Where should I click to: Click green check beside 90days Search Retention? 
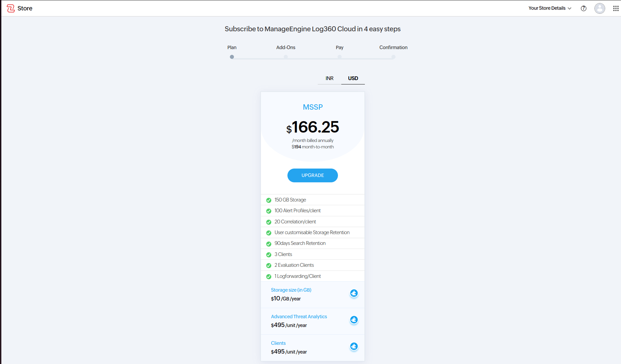click(269, 244)
